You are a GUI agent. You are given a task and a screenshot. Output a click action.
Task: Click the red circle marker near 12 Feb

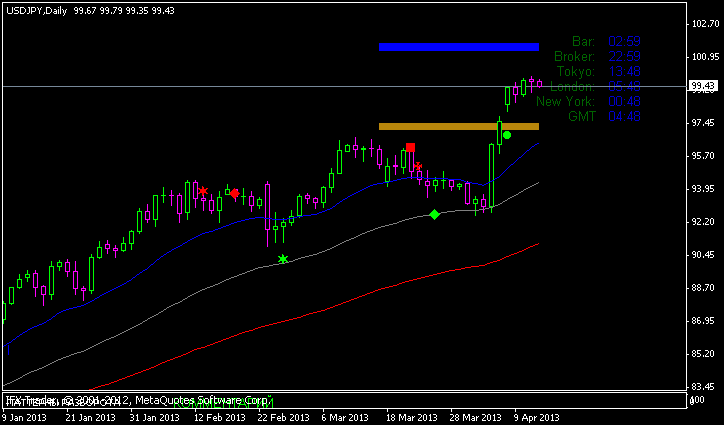click(x=234, y=193)
